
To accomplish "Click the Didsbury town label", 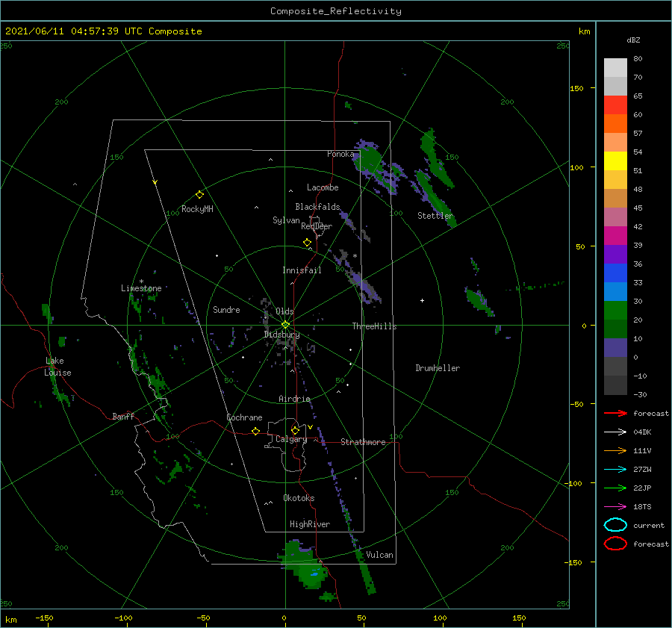I will coord(281,335).
